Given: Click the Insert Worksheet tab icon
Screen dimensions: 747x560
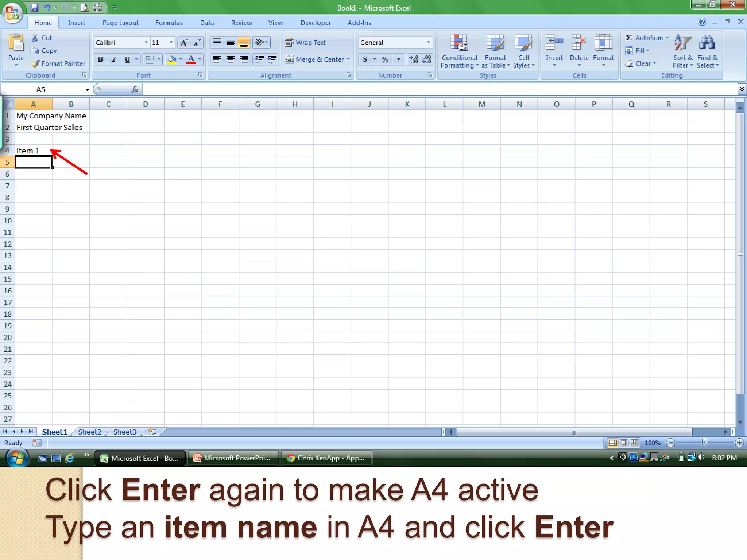Looking at the screenshot, I should [152, 432].
